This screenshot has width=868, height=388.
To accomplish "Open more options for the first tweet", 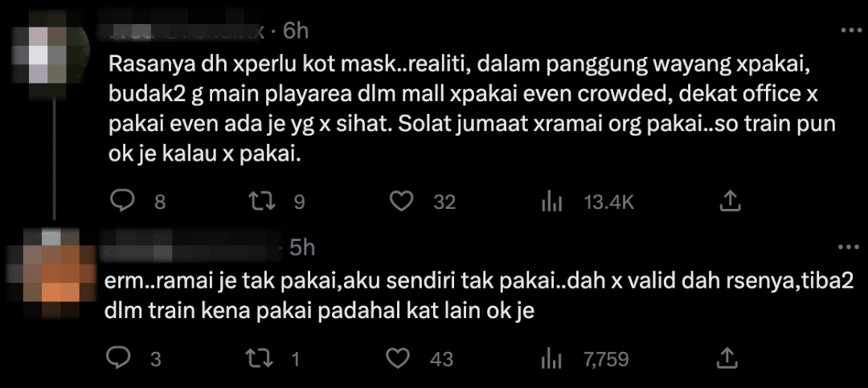I will [851, 31].
